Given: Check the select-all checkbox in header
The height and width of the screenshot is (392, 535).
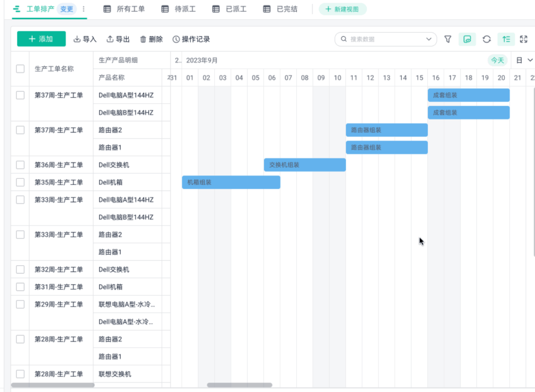Looking at the screenshot, I should coord(20,69).
